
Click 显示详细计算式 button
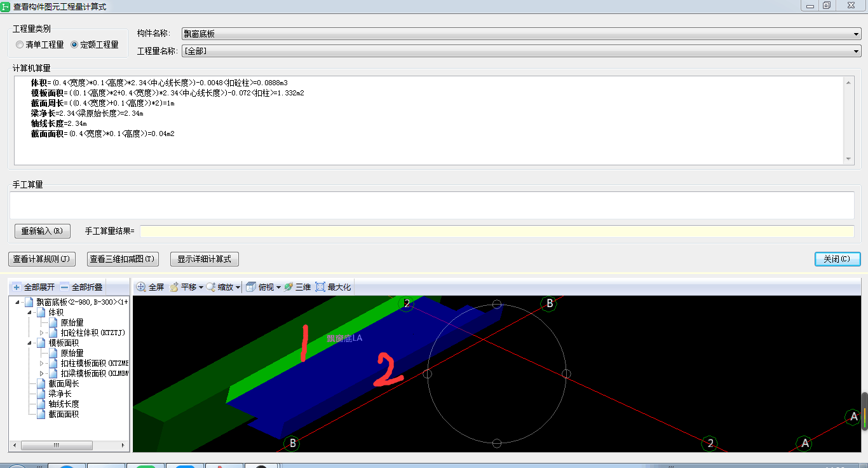(205, 259)
